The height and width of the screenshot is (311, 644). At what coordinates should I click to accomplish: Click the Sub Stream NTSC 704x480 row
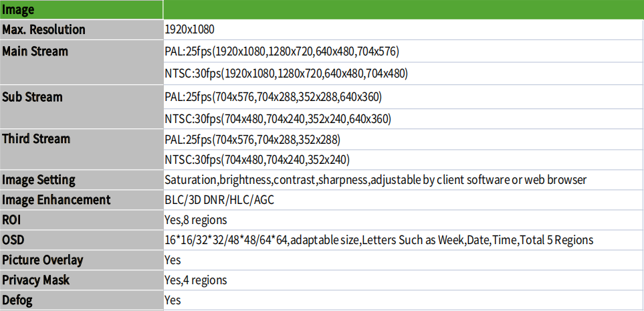point(404,119)
